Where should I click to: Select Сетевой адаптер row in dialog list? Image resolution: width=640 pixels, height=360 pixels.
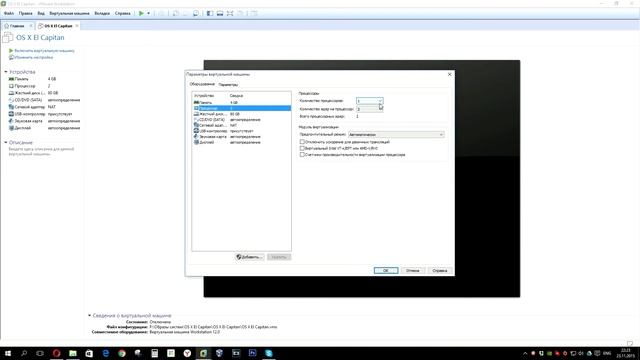(x=242, y=125)
